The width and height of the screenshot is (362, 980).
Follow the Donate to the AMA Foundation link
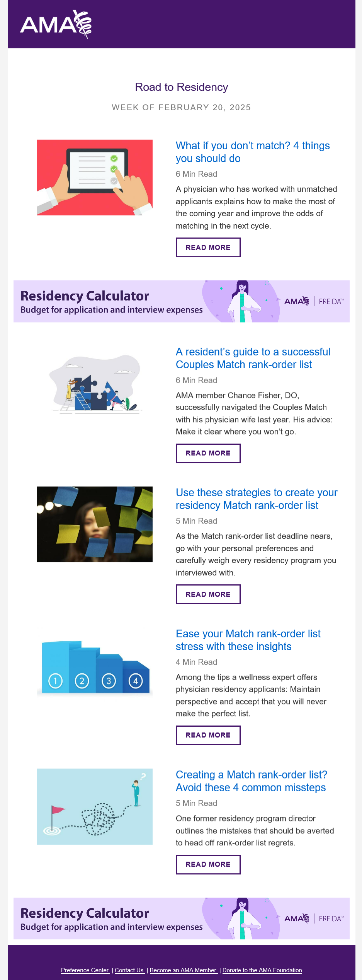coord(262,970)
